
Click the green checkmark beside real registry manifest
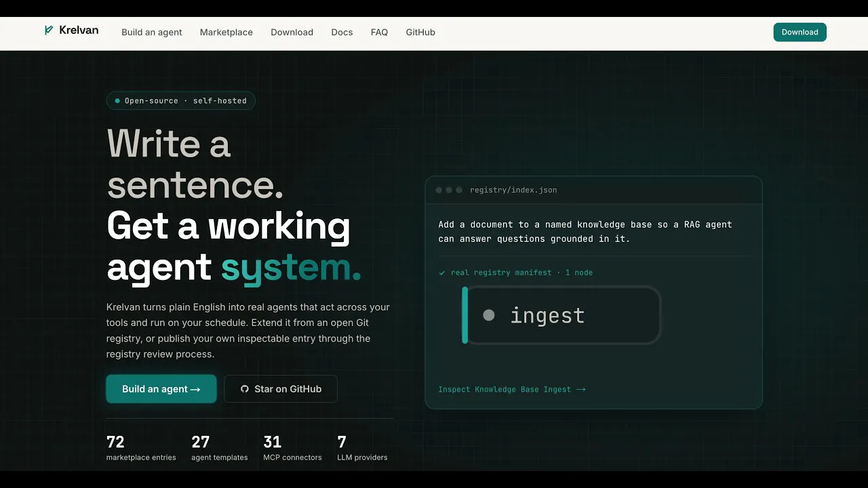tap(442, 272)
